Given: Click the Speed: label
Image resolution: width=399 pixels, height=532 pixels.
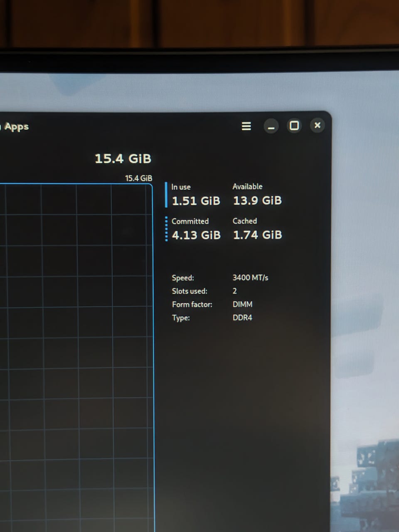Looking at the screenshot, I should pyautogui.click(x=183, y=278).
